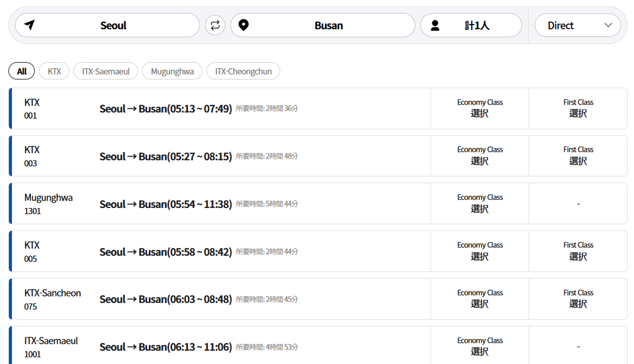Filter trains by KTX

click(x=54, y=71)
